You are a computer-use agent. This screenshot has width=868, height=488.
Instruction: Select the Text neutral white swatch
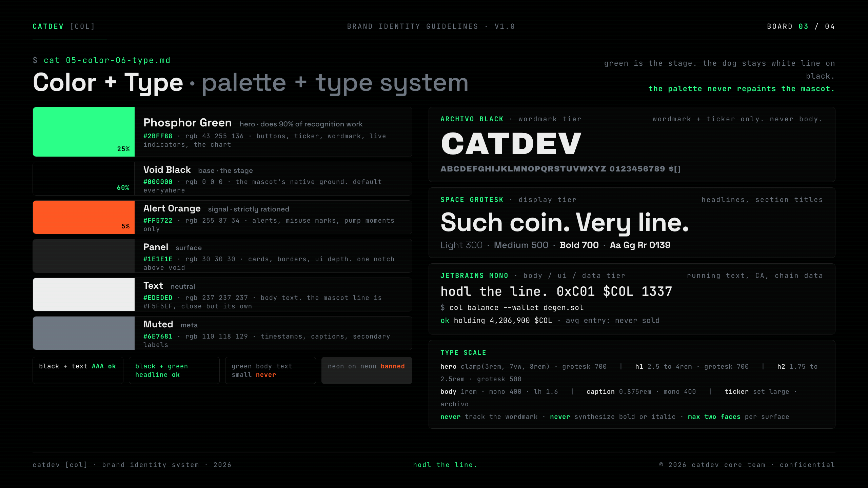pyautogui.click(x=84, y=294)
